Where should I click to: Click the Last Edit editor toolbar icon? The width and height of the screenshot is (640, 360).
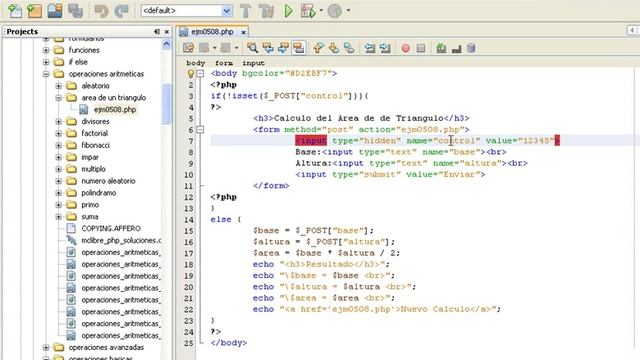coord(188,48)
